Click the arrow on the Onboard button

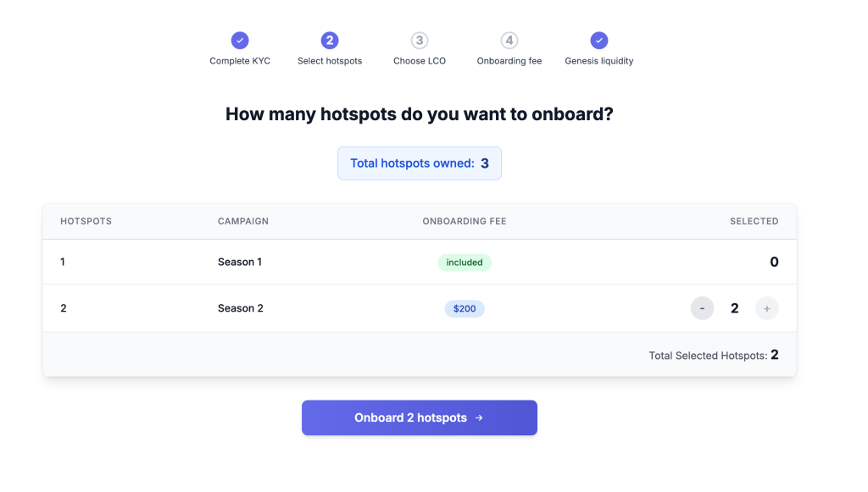click(x=479, y=418)
